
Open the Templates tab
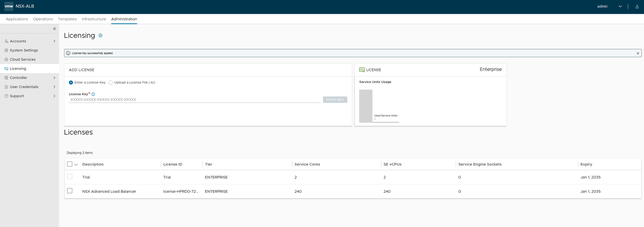pyautogui.click(x=67, y=19)
